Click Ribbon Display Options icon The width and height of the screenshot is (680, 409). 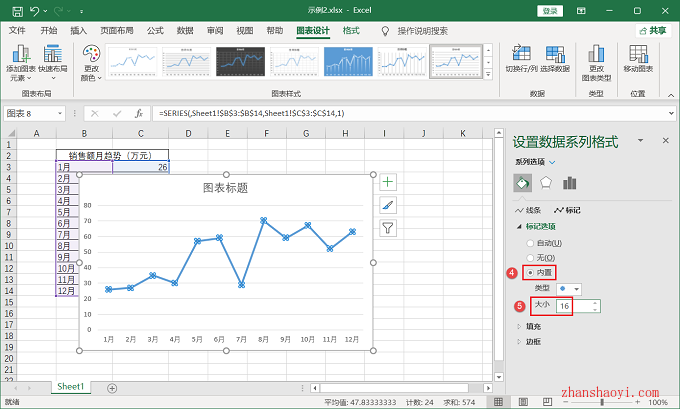(x=581, y=11)
